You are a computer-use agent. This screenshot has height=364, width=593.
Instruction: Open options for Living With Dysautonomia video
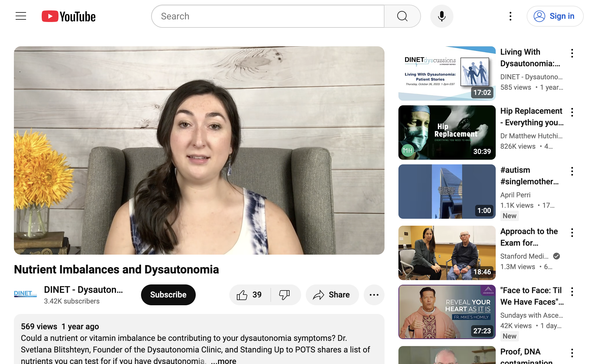pyautogui.click(x=572, y=53)
